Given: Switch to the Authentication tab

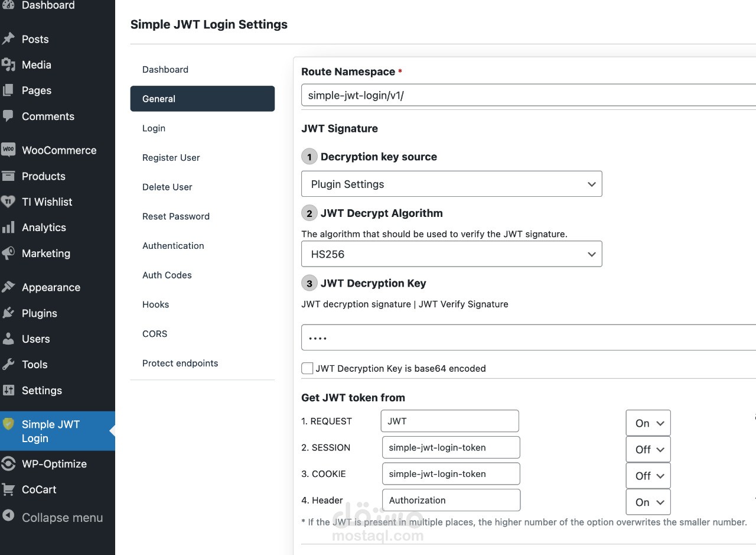Looking at the screenshot, I should (x=173, y=245).
